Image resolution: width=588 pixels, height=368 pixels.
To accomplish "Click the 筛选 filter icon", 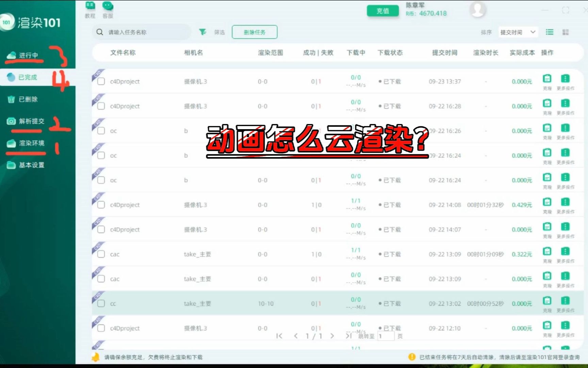I will (x=203, y=32).
